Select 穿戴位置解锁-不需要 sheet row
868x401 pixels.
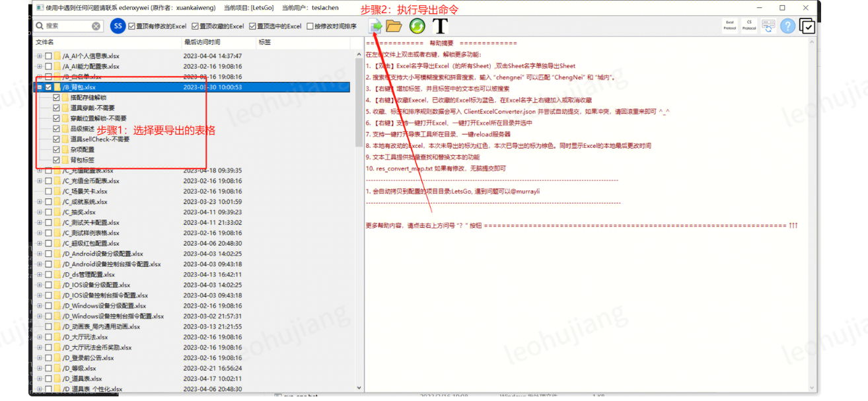(x=192, y=118)
